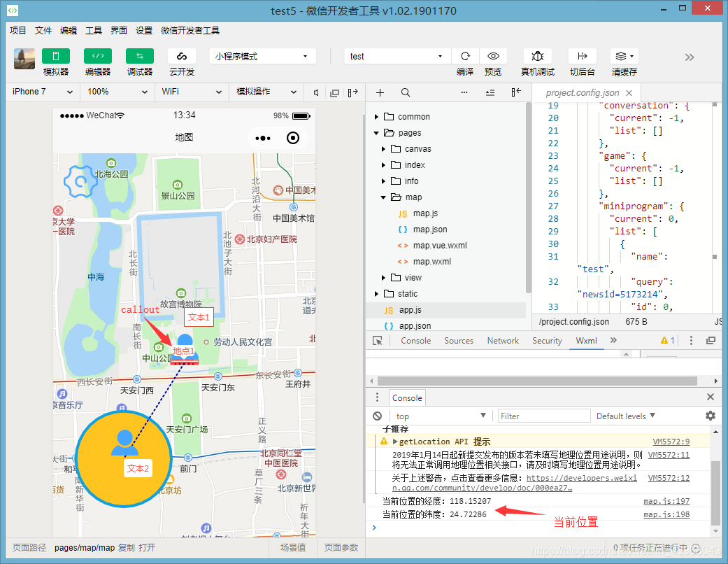Screen dimensions: 728x564
Task: Click the mini program menu three-dots capsule
Action: pos(263,138)
